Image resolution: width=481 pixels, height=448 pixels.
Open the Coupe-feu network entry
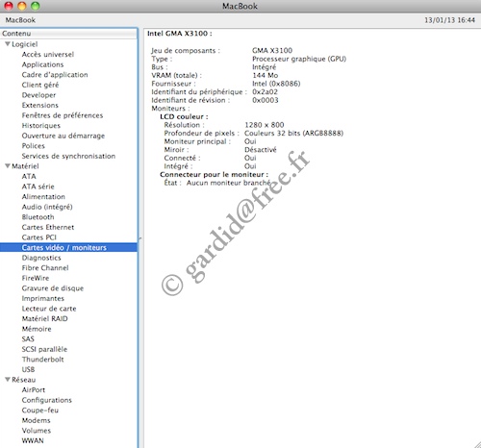point(40,411)
